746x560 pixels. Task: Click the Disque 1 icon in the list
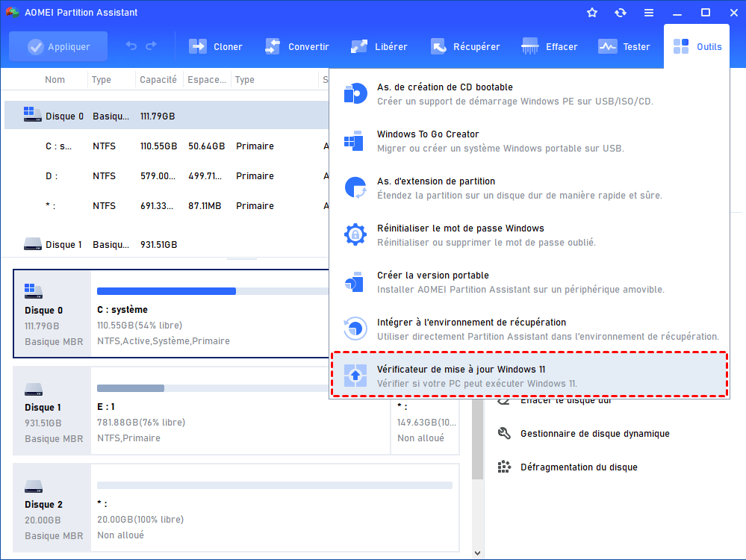pos(32,244)
